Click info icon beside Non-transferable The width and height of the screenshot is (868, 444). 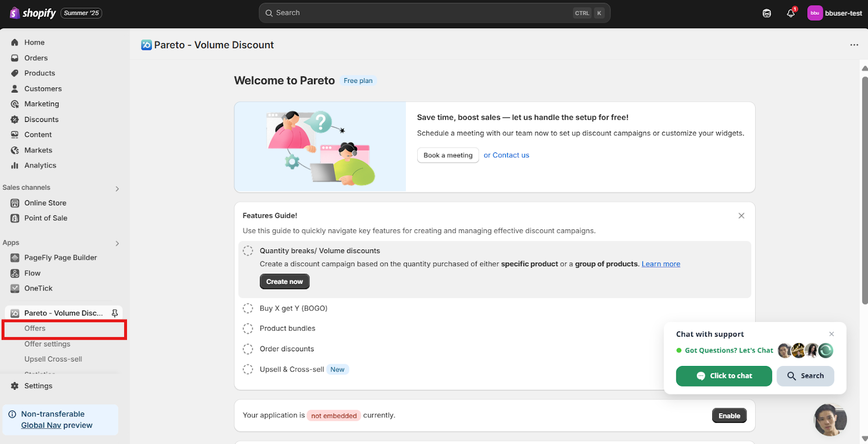tap(12, 414)
